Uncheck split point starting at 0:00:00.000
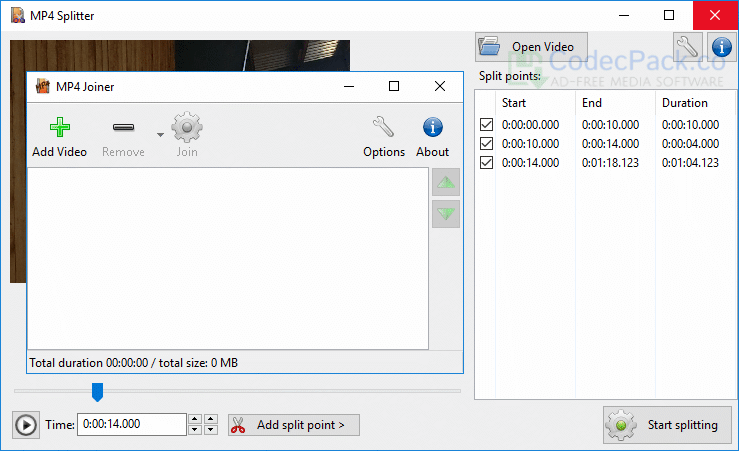 [486, 124]
